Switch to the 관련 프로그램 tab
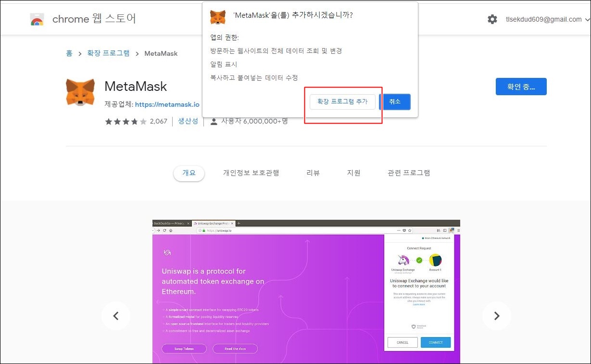591x364 pixels. (x=409, y=173)
